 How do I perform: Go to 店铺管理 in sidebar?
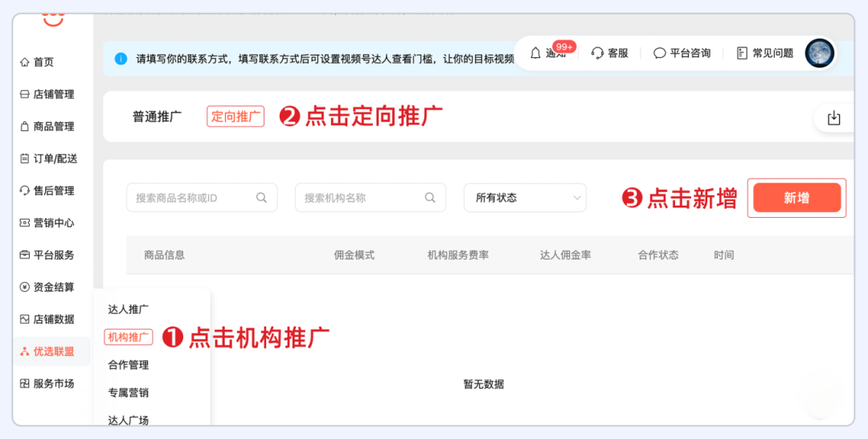pyautogui.click(x=53, y=94)
